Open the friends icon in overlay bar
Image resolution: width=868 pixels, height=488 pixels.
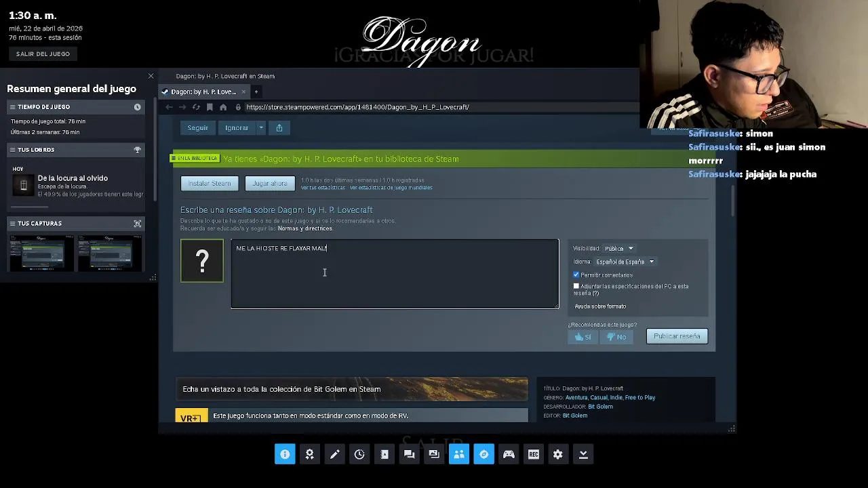(459, 454)
